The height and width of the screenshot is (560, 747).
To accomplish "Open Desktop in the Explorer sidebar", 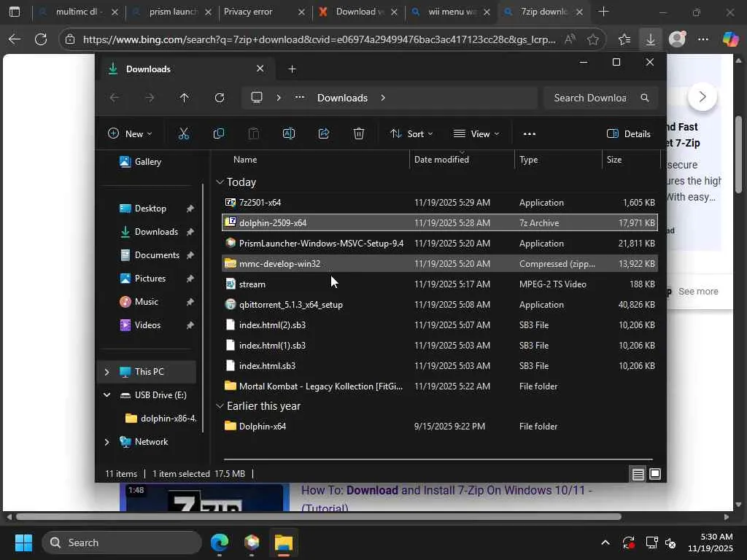I will (x=150, y=209).
